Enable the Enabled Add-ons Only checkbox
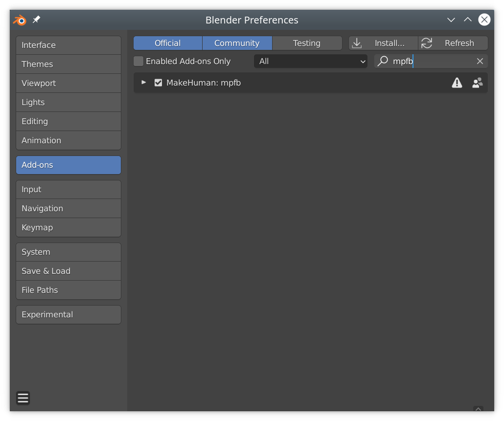 pos(138,61)
